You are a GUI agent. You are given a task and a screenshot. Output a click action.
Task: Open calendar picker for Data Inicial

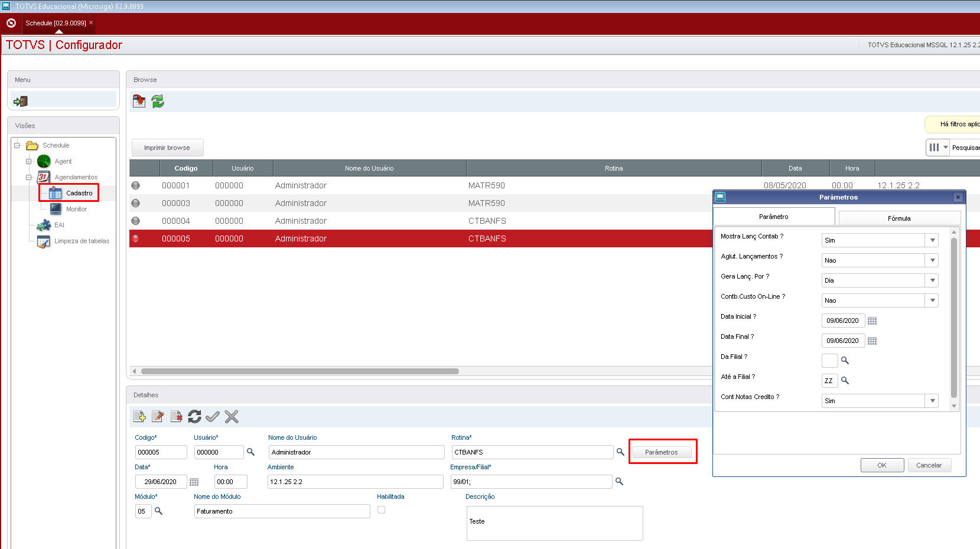click(x=872, y=321)
